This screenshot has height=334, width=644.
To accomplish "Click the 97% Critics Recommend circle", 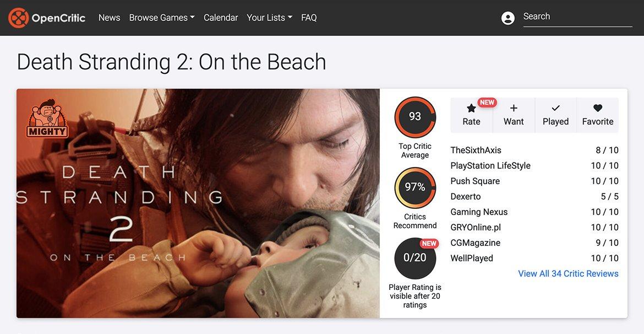I will [415, 187].
